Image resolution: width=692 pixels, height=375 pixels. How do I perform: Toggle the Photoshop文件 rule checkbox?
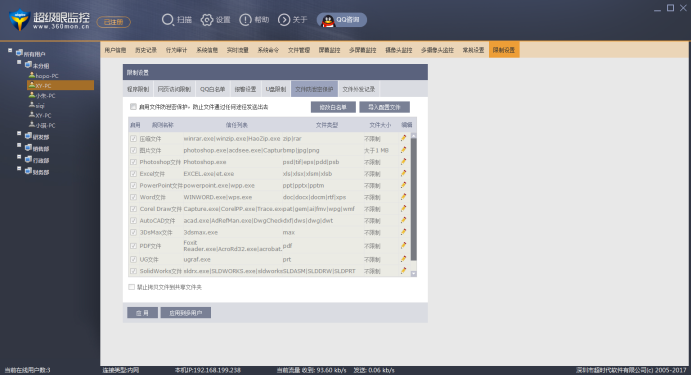click(134, 162)
